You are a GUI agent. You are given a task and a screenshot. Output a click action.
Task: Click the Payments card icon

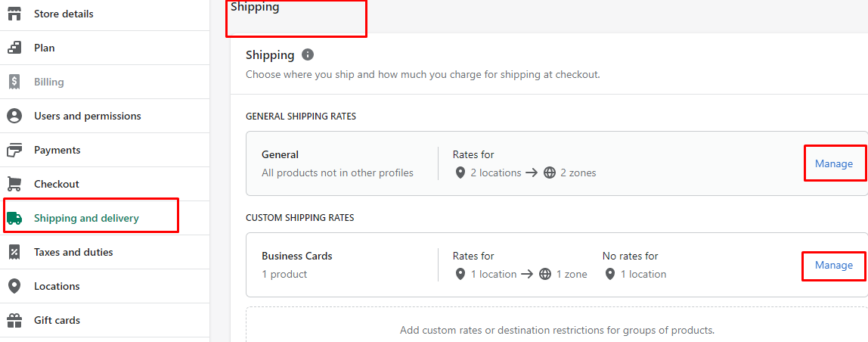tap(14, 150)
